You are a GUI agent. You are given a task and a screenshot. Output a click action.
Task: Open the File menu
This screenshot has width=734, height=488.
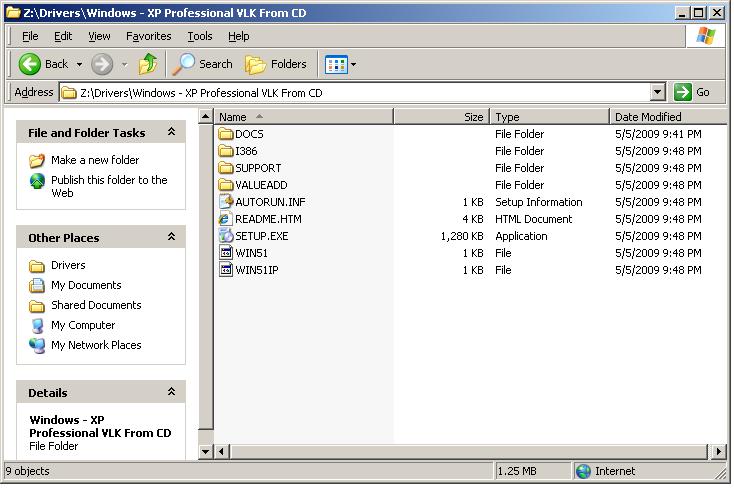[30, 36]
